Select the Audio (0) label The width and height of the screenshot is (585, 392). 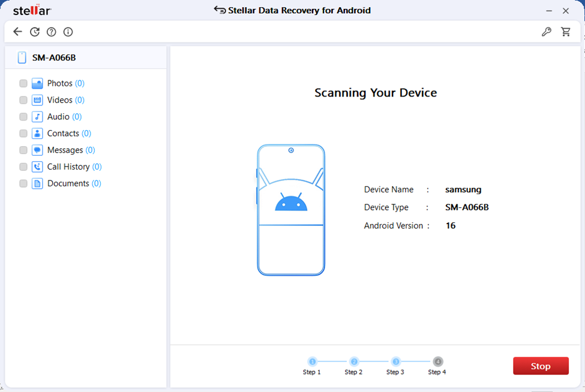pyautogui.click(x=64, y=117)
